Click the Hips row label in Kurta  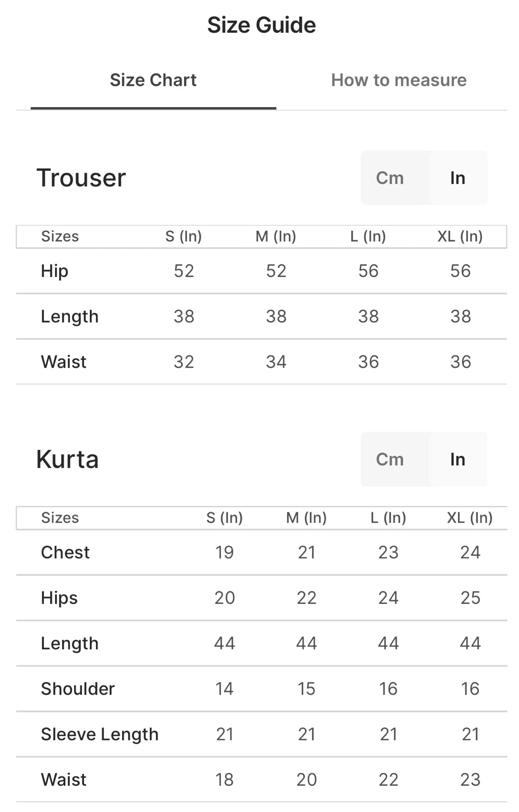click(59, 598)
